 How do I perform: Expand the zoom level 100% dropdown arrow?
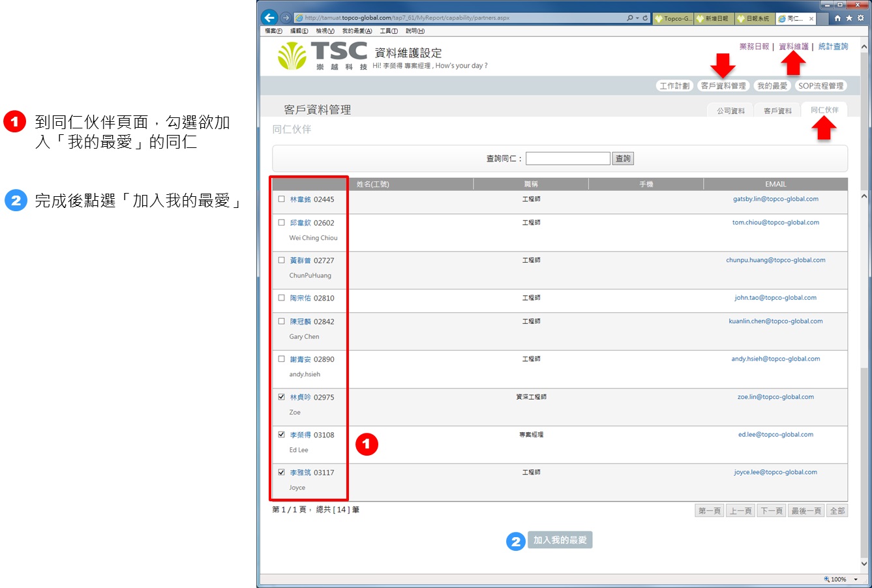(x=856, y=580)
